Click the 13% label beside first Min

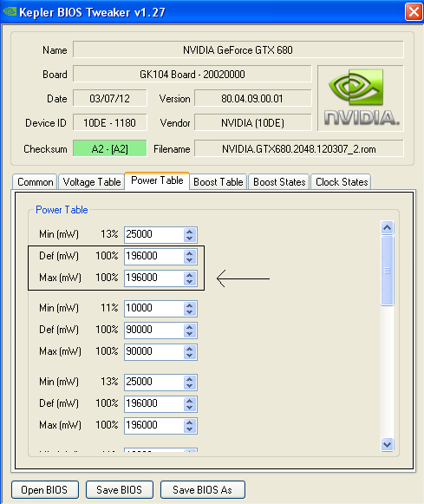click(109, 234)
